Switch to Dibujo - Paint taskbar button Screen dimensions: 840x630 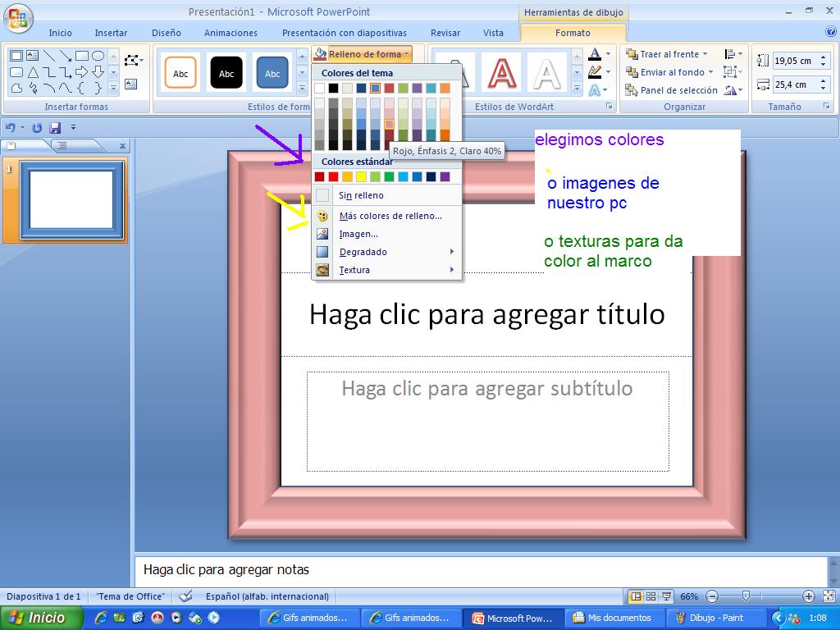click(715, 619)
